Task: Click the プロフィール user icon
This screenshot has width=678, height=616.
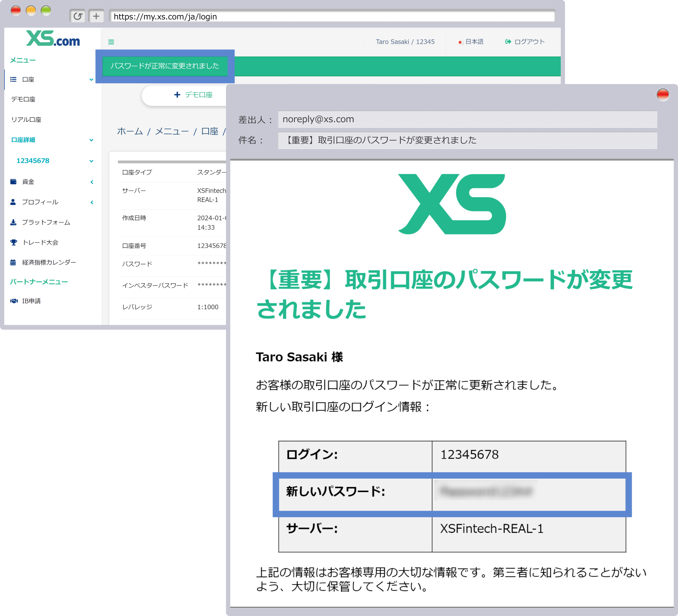Action: [13, 202]
